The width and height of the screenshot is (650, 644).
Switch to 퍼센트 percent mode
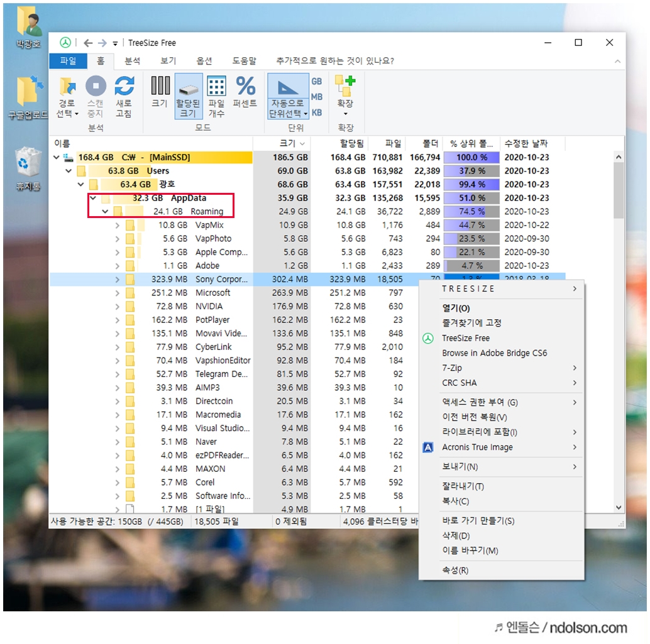point(245,86)
